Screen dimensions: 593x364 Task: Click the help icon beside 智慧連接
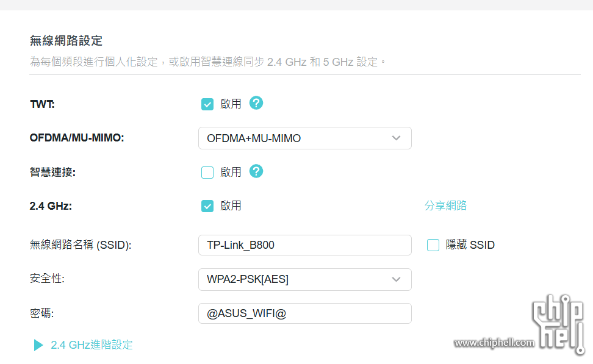click(x=256, y=171)
